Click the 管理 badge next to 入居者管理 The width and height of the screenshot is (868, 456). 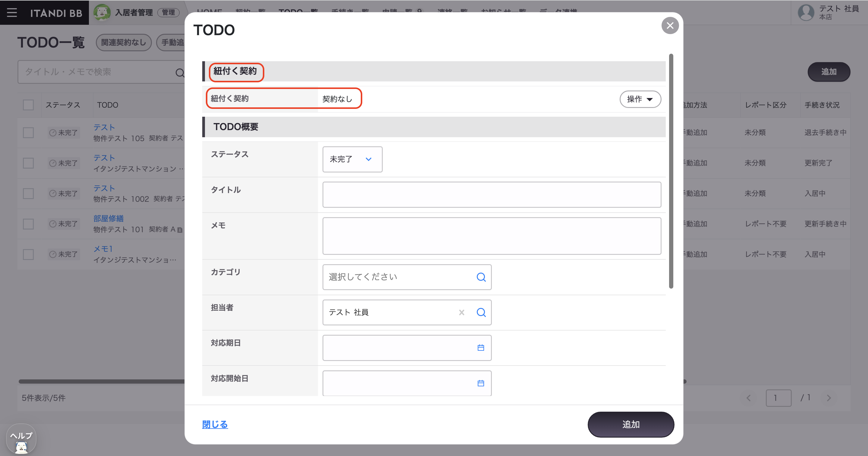click(168, 13)
